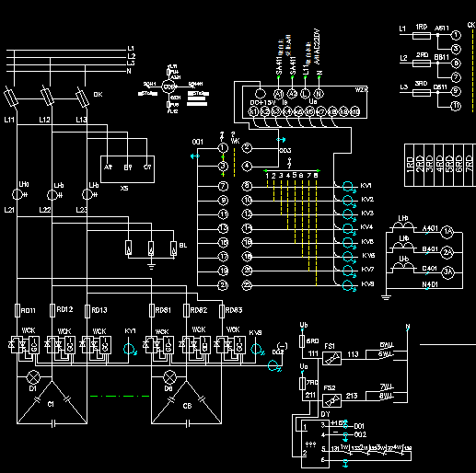Select the D1 indicator lamp symbol
The width and height of the screenshot is (476, 473).
pos(33,377)
